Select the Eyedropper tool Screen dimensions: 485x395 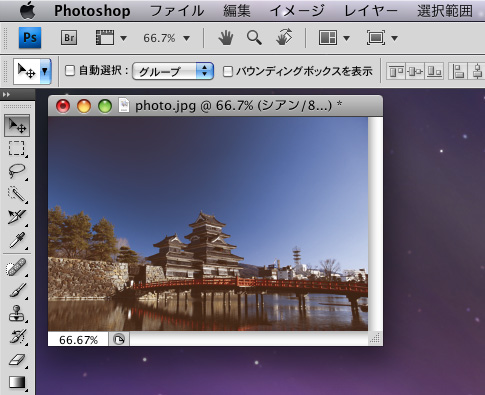click(x=17, y=240)
